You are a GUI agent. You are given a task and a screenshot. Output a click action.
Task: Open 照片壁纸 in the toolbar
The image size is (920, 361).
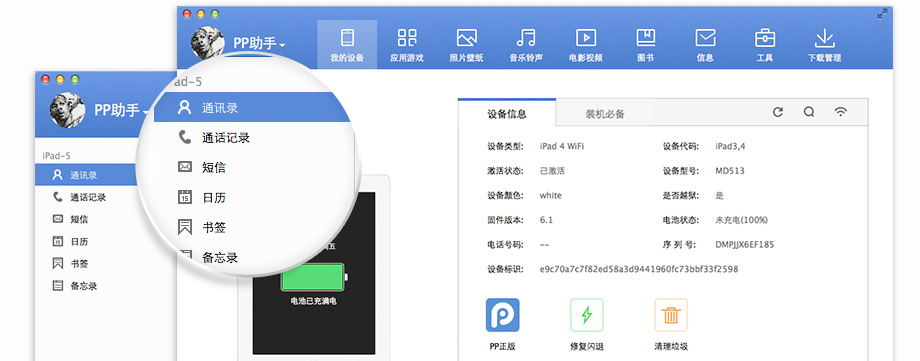click(466, 45)
